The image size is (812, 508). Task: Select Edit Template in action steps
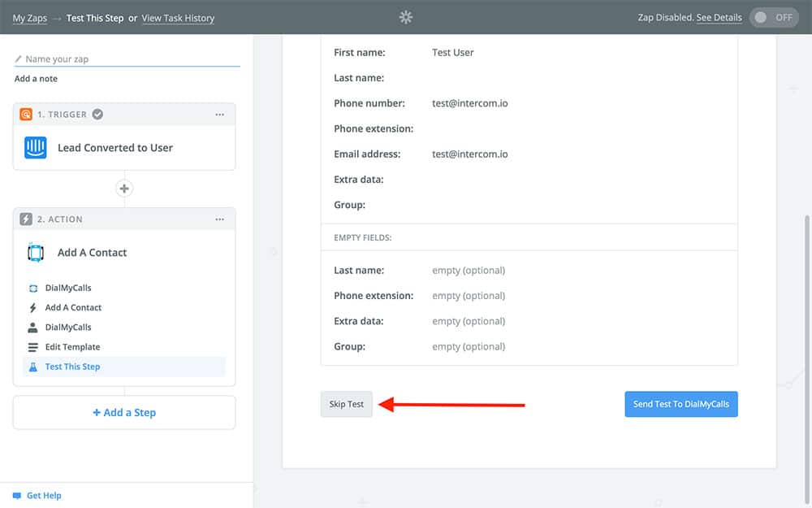tap(72, 347)
